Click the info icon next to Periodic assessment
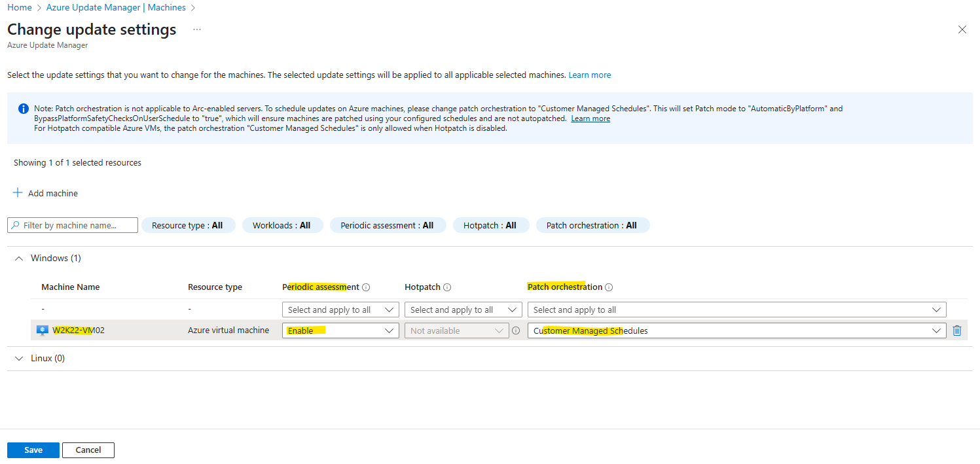Image resolution: width=980 pixels, height=464 pixels. point(366,287)
